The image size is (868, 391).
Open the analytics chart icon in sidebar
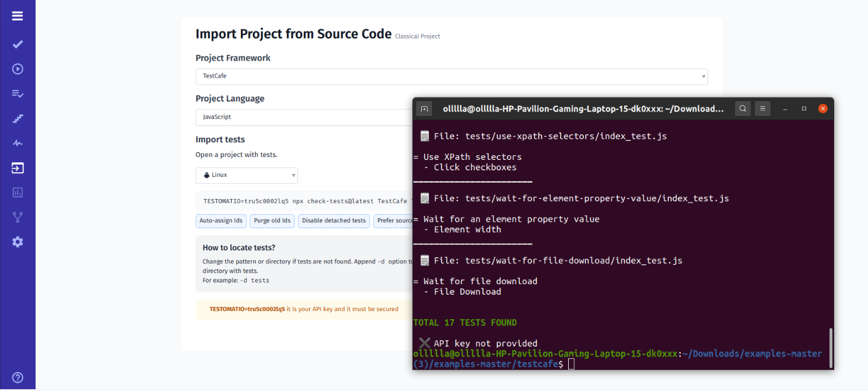click(x=17, y=192)
